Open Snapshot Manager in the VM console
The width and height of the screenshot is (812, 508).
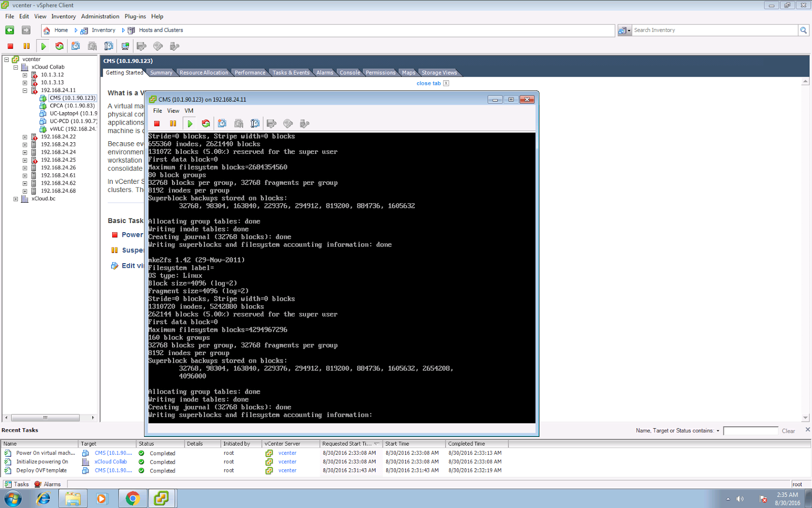(255, 123)
